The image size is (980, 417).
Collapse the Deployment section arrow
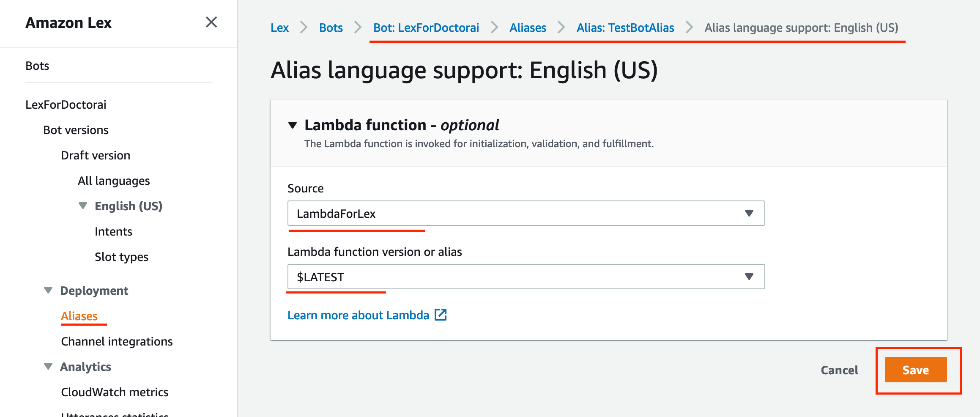coord(48,291)
